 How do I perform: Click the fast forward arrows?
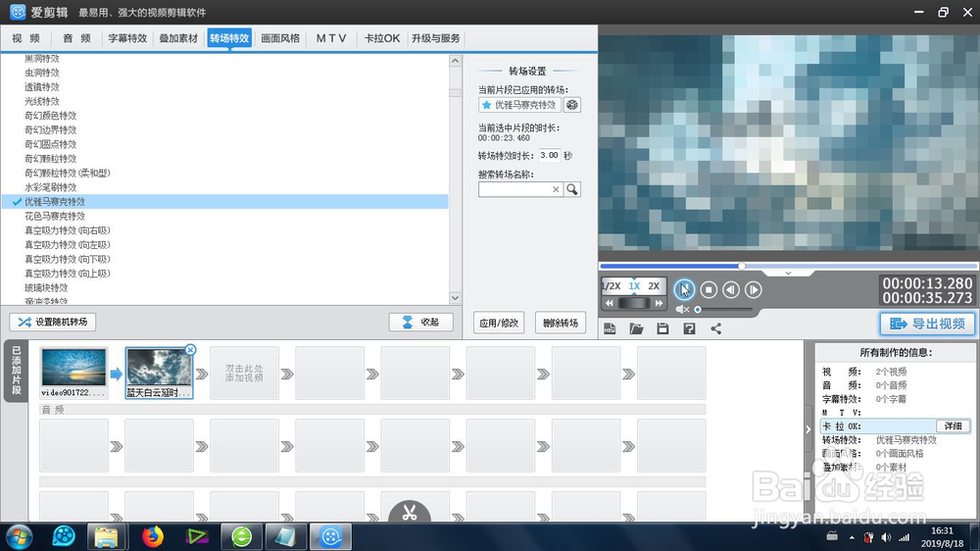coord(659,303)
